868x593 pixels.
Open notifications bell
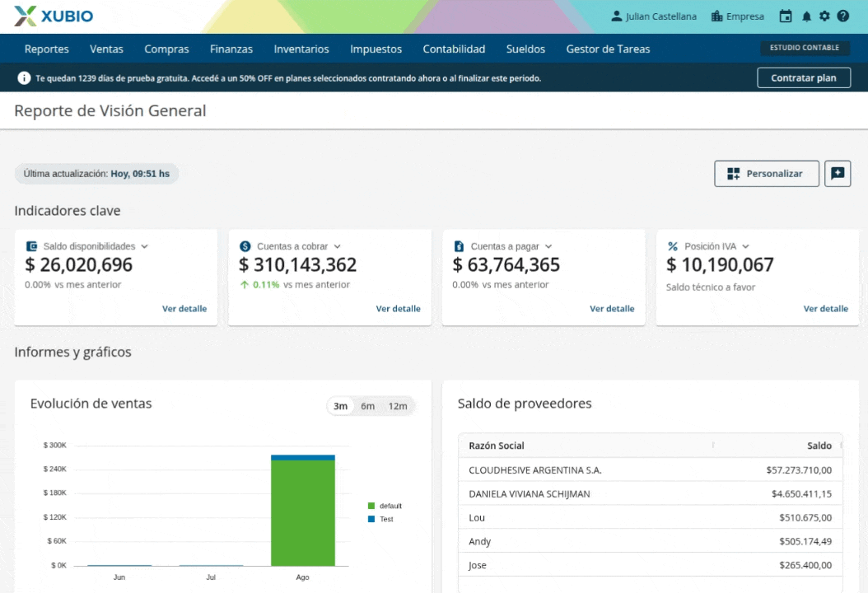coord(806,16)
